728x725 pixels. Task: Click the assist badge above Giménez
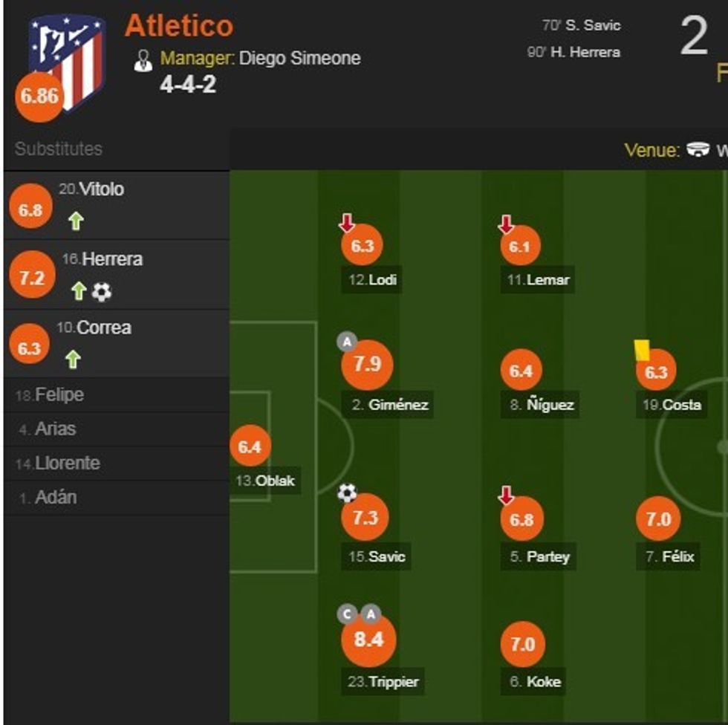347,341
